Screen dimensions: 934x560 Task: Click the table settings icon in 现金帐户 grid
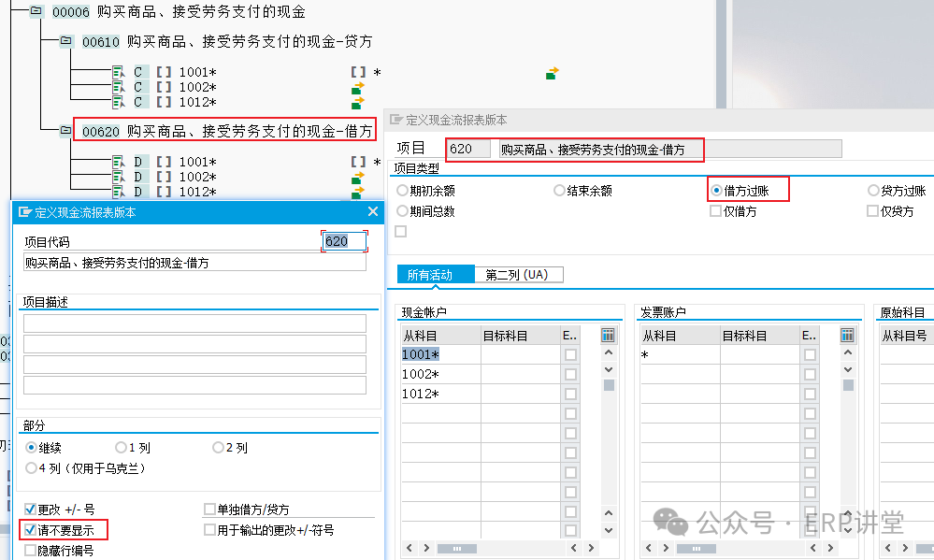click(608, 335)
